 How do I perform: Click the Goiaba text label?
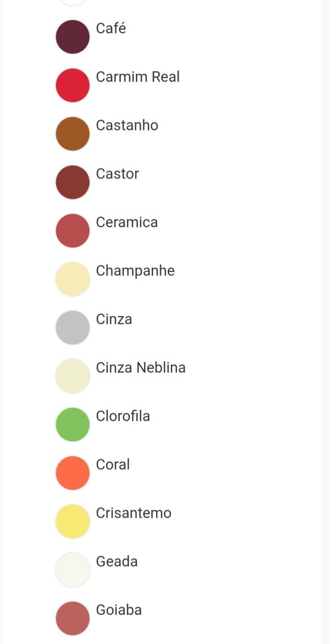pos(119,610)
